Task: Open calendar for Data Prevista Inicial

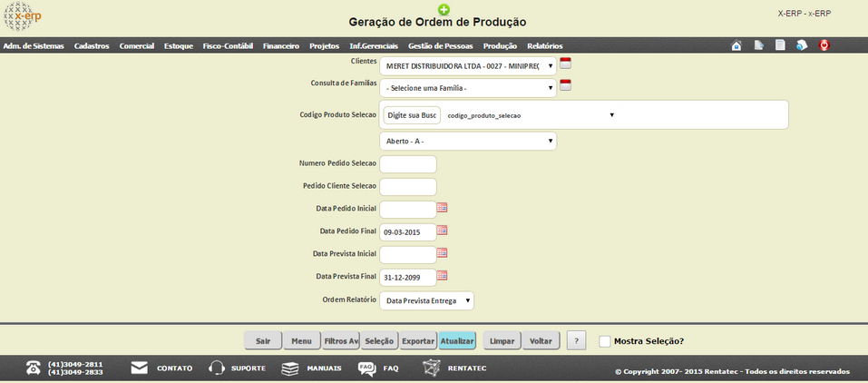Action: click(443, 252)
